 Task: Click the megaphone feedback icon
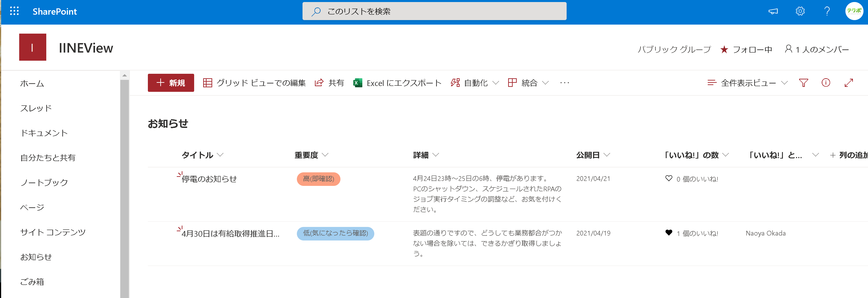773,11
